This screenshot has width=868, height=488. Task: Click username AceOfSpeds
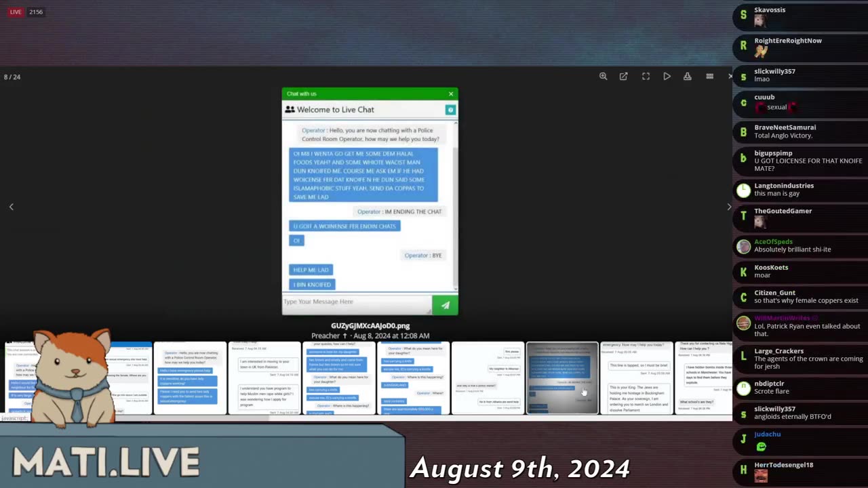point(773,241)
